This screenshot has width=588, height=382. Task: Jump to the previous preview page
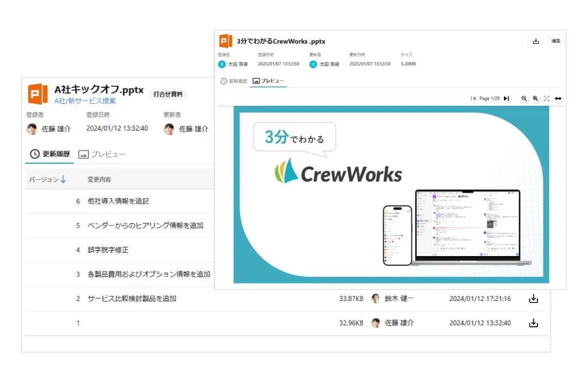pyautogui.click(x=473, y=99)
